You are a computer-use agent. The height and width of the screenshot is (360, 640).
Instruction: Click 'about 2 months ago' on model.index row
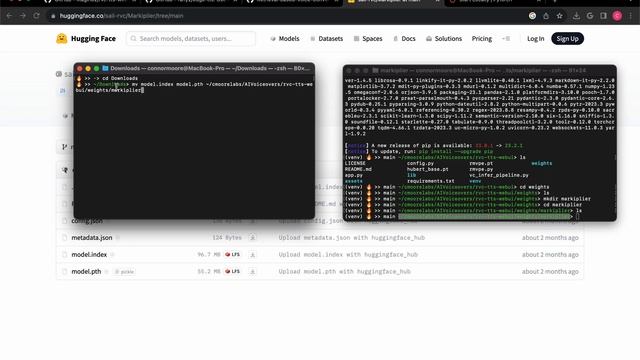(550, 254)
